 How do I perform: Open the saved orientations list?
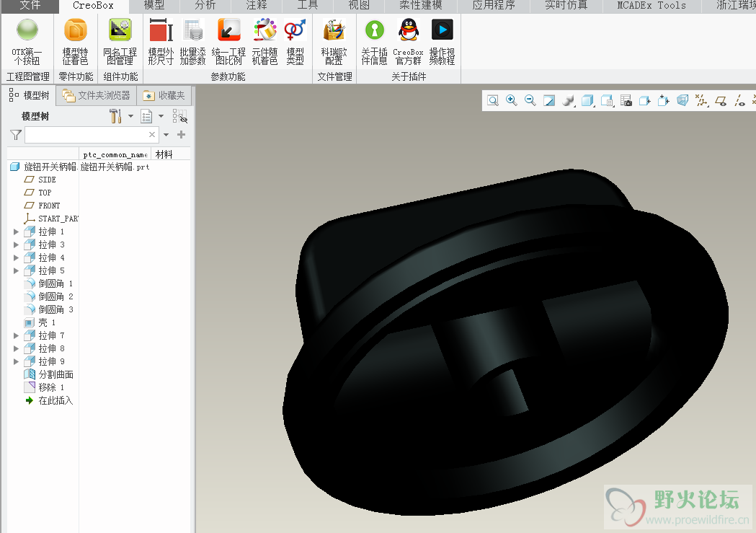607,100
